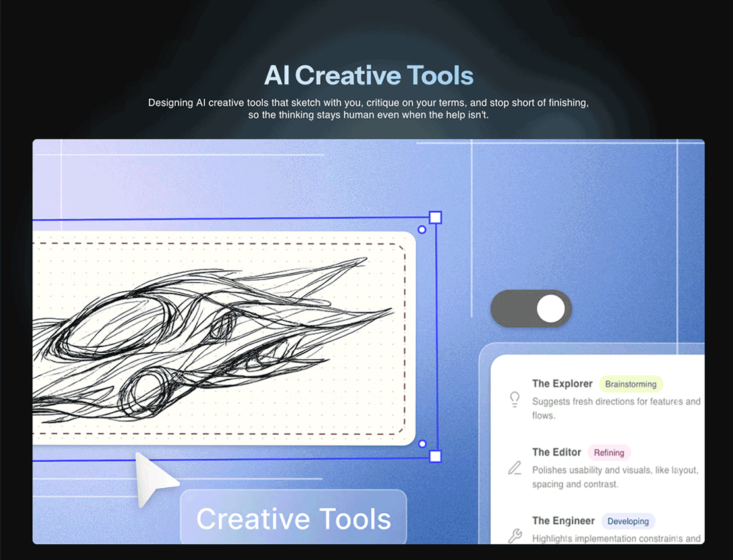Click the 'Designing AI creative tools' subtitle
The width and height of the screenshot is (733, 560).
click(368, 109)
